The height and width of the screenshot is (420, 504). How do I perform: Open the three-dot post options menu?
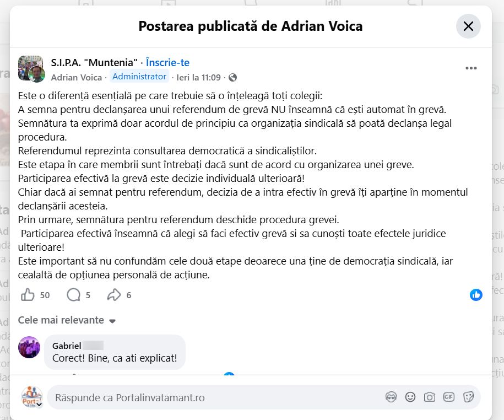471,68
